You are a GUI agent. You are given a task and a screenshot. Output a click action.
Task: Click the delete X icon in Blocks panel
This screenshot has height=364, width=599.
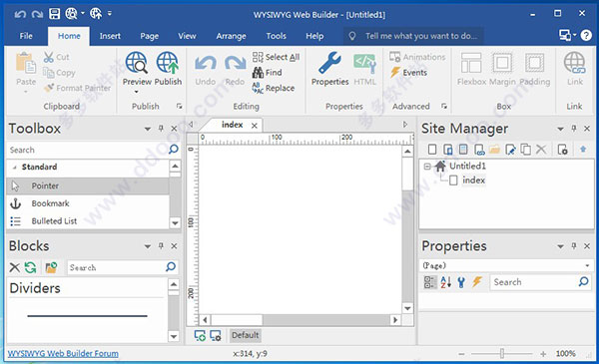(15, 267)
